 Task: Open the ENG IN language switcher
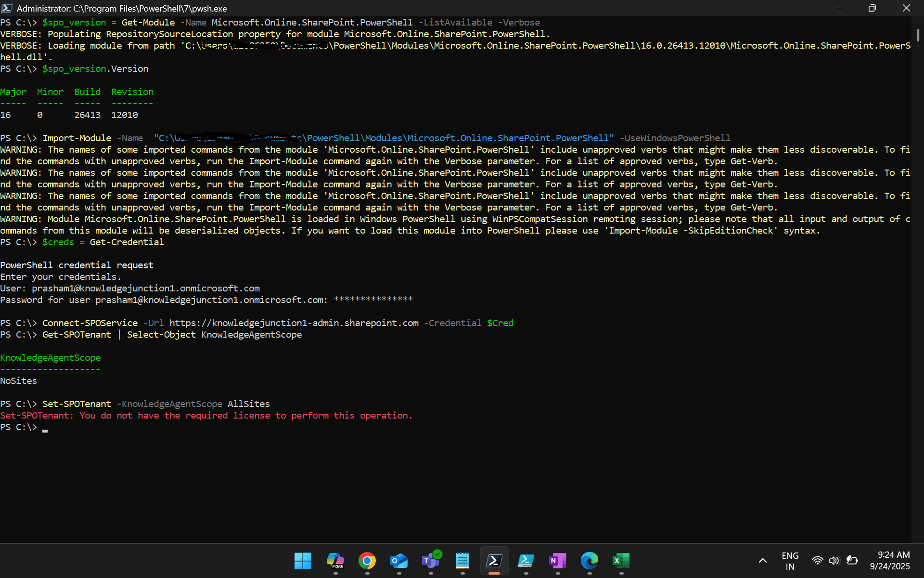[x=790, y=560]
